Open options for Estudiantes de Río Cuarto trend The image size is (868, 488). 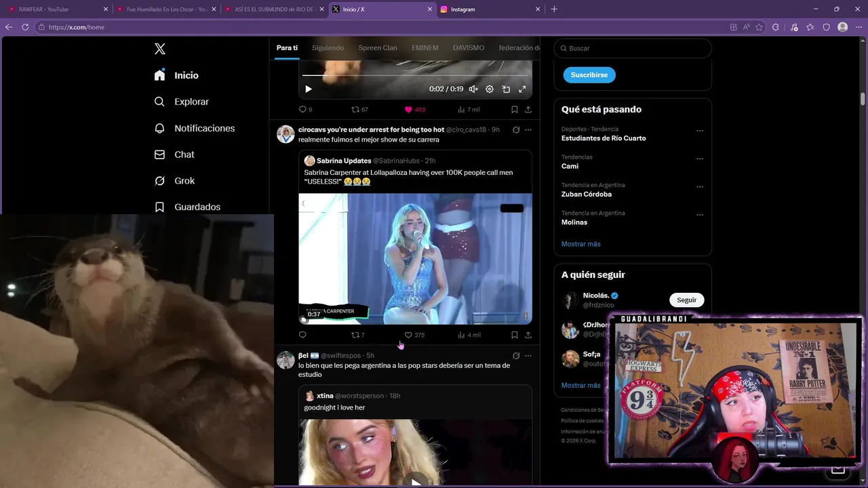(x=700, y=131)
